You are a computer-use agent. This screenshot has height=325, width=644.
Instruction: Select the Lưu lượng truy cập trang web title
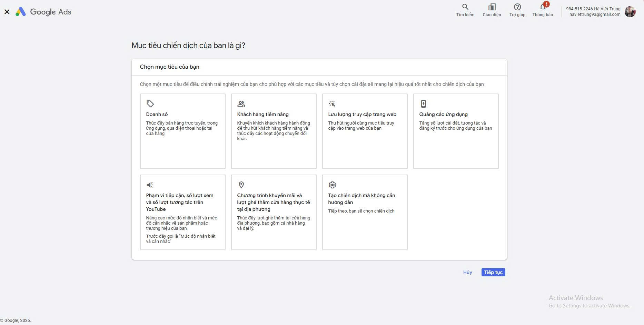[362, 114]
